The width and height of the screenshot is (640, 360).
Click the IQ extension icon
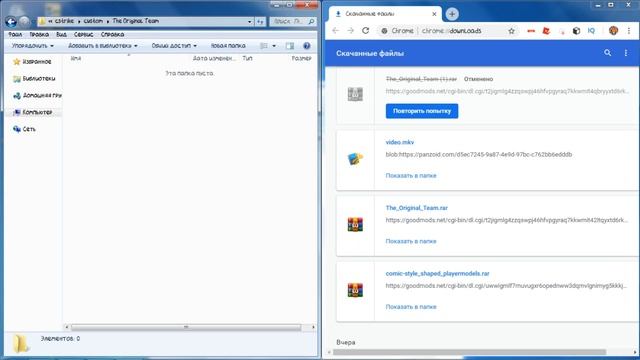click(591, 31)
